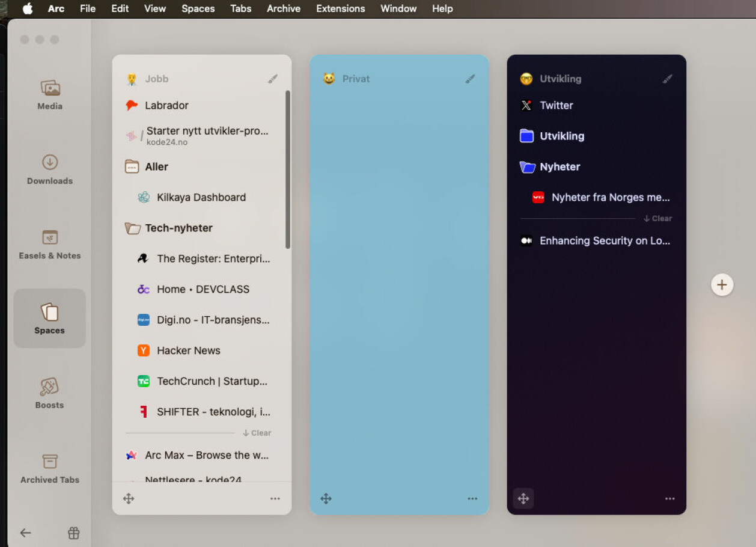756x547 pixels.
Task: Open the Extensions menu
Action: pos(341,8)
